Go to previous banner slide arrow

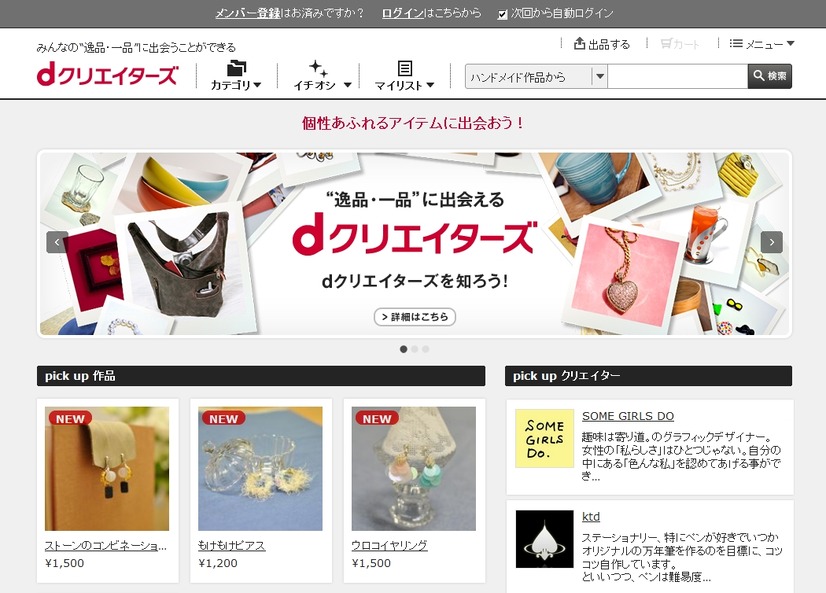[57, 242]
